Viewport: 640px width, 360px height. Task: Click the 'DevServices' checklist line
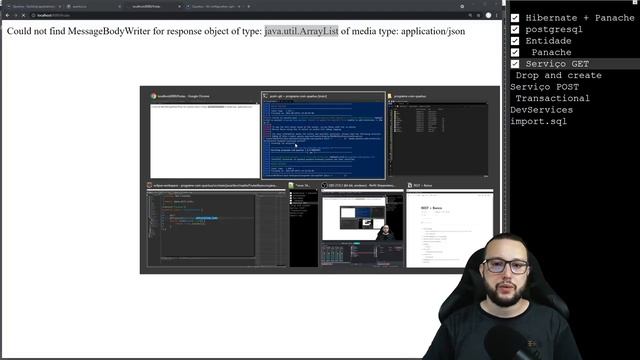tap(542, 109)
